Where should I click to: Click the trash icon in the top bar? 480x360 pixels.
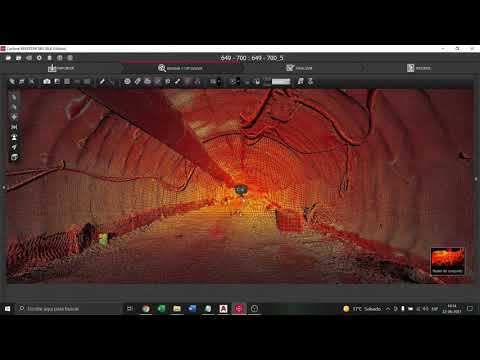[x=49, y=58]
